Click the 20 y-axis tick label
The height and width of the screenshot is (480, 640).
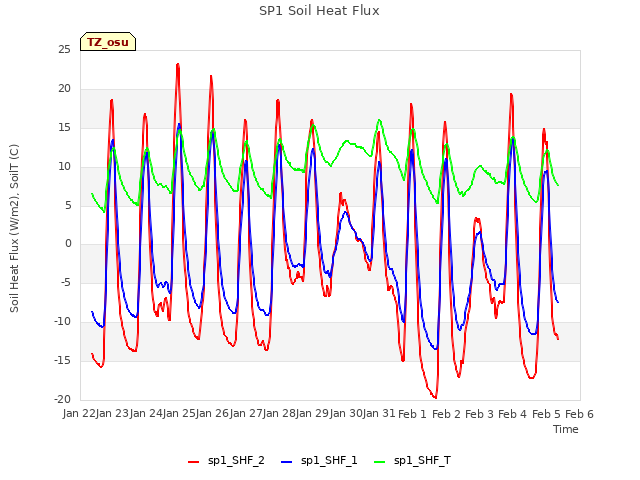(64, 89)
